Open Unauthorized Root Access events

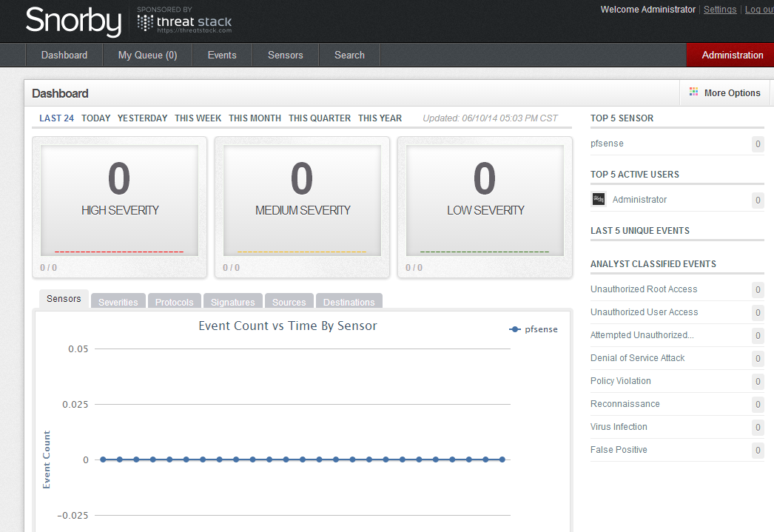pyautogui.click(x=644, y=289)
